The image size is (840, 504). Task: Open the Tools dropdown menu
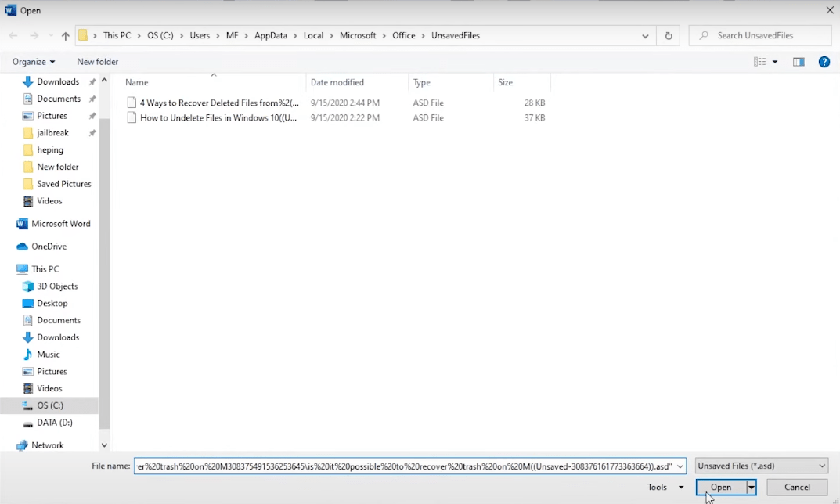(x=665, y=487)
